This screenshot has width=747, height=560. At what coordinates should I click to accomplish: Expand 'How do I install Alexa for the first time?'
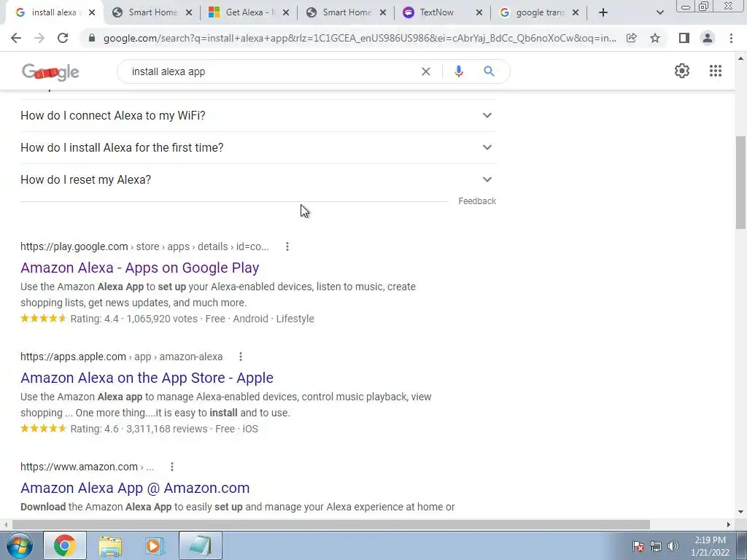(x=258, y=147)
